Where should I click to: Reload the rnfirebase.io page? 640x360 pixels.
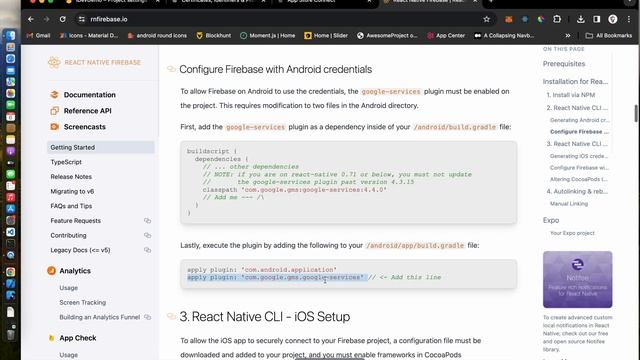[x=62, y=19]
